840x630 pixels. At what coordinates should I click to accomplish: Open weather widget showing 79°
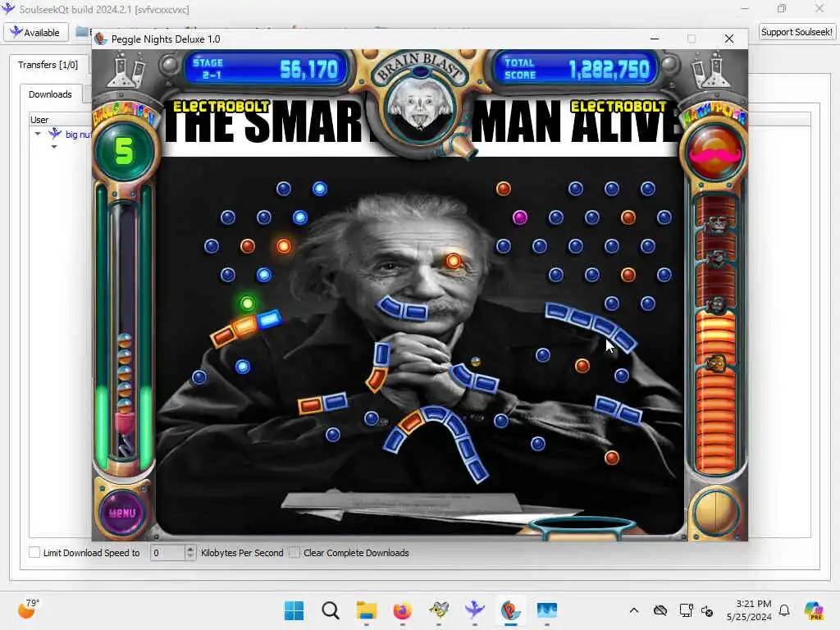[28, 609]
